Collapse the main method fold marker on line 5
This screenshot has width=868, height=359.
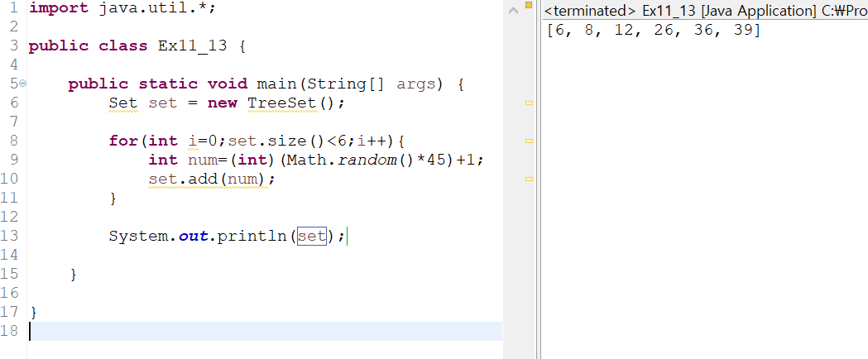click(22, 84)
